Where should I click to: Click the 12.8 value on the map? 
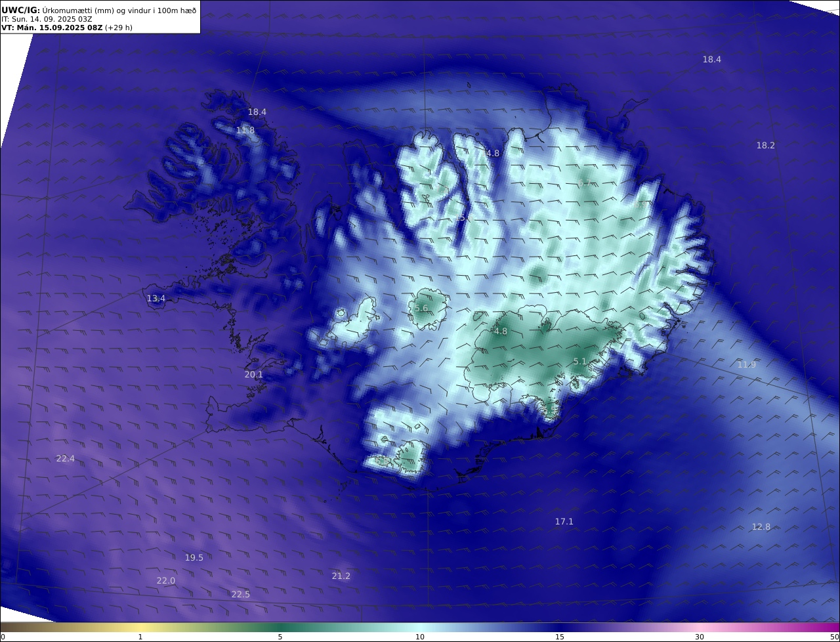[x=761, y=527]
